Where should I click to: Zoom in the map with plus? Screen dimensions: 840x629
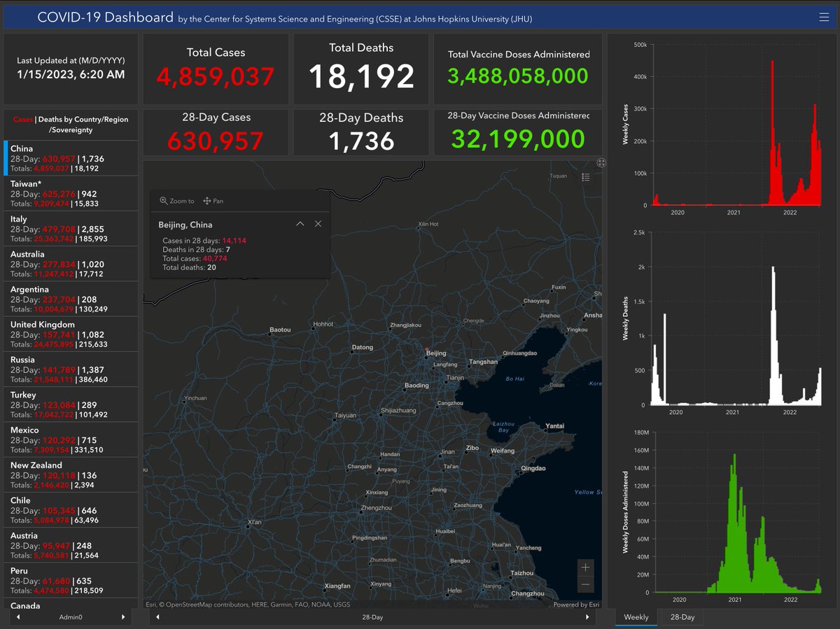pyautogui.click(x=586, y=567)
